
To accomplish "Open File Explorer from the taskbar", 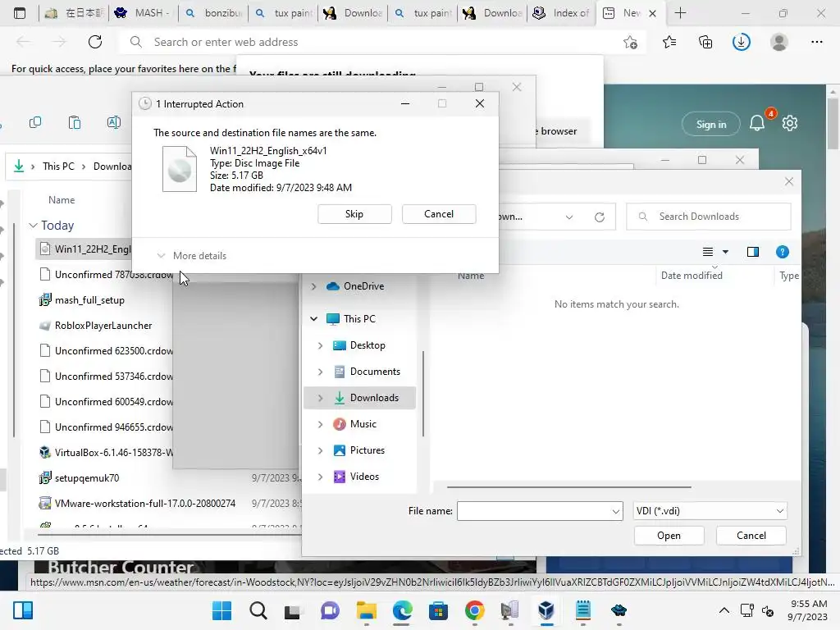I will [x=367, y=610].
